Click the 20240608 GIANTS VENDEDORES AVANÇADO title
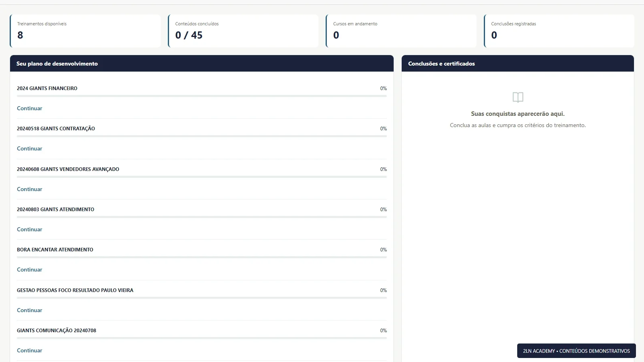Viewport: 644px width, 362px height. 68,169
